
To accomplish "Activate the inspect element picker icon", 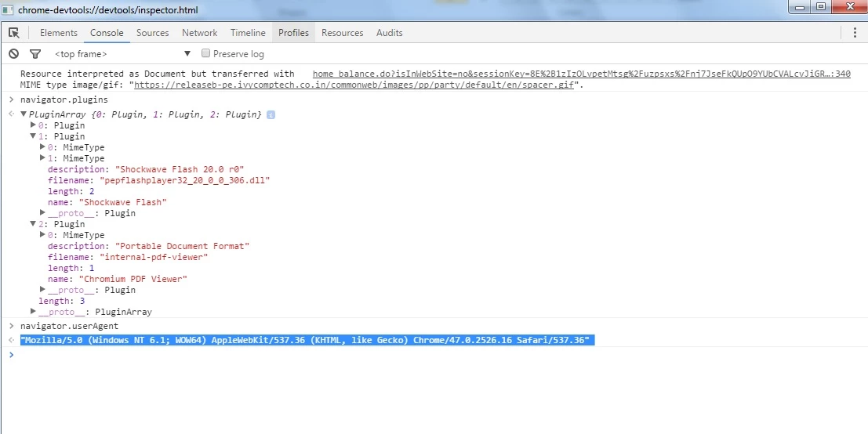I will pos(14,33).
